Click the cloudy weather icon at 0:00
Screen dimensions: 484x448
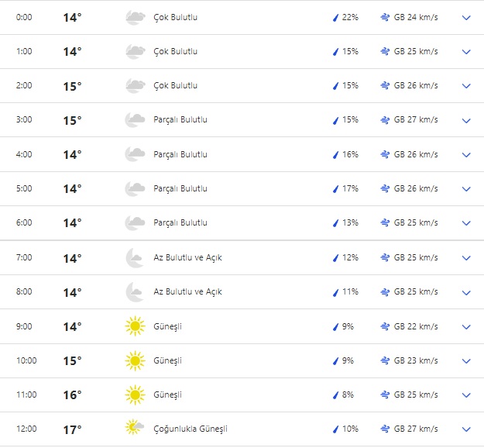tap(136, 18)
